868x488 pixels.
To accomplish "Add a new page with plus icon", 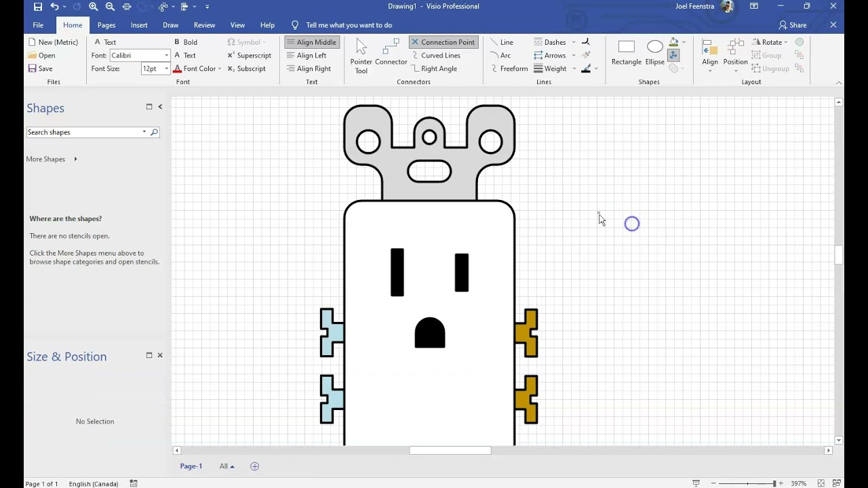I will pos(255,466).
